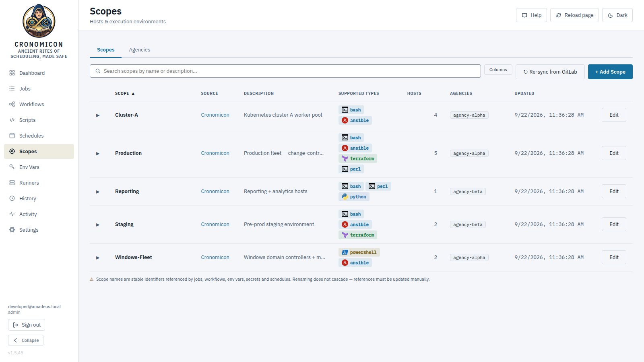Click the Sign out button
Viewport: 644px width, 362px height.
(27, 325)
